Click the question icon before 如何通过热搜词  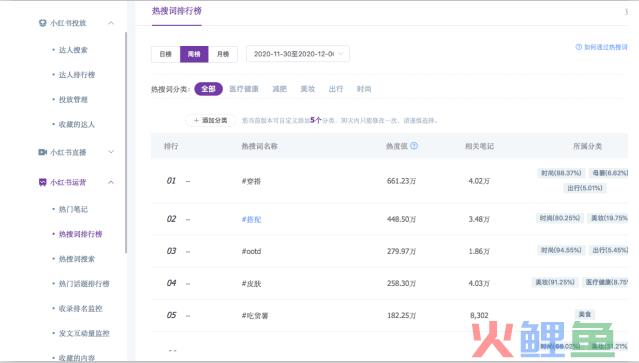(x=578, y=47)
